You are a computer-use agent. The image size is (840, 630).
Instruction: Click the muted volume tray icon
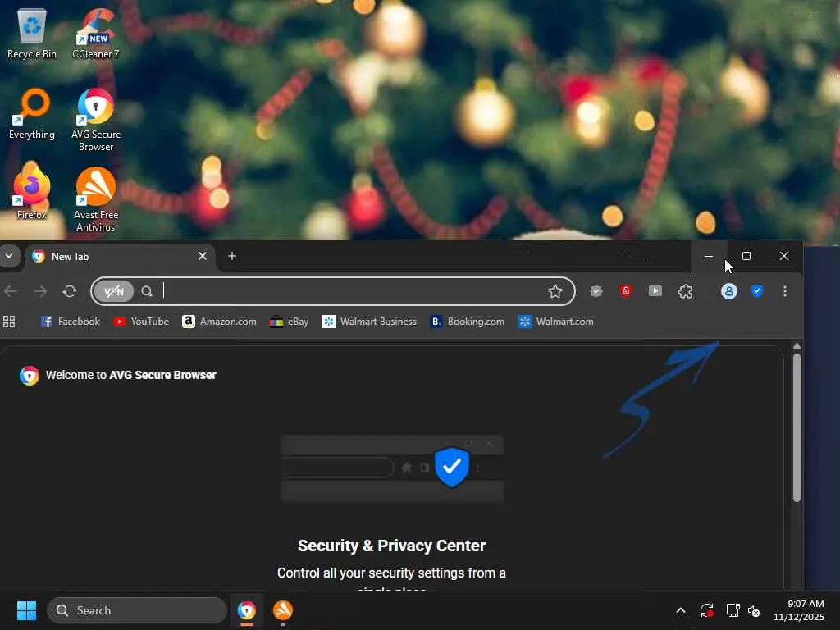coord(755,610)
